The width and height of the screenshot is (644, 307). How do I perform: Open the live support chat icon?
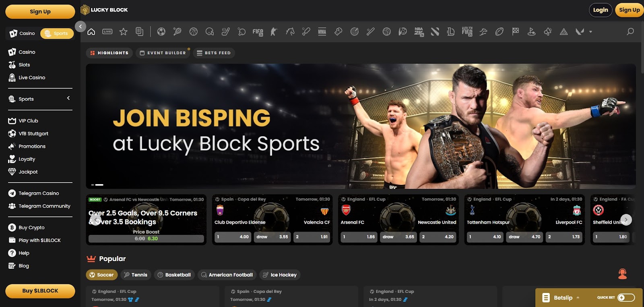coord(622,274)
